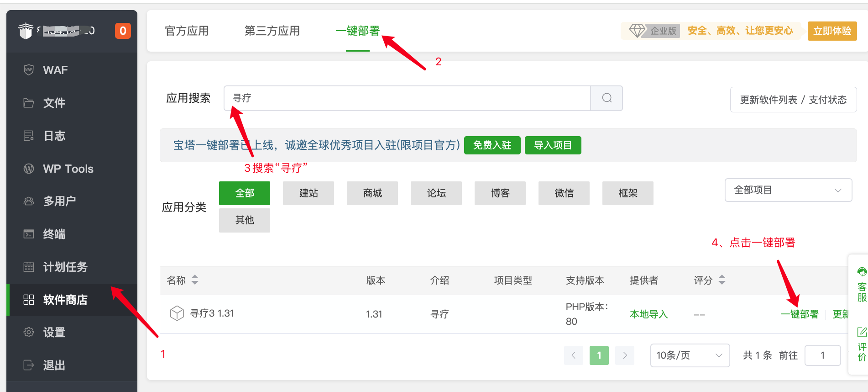Expand the 10条/页 page size dropdown
The width and height of the screenshot is (868, 392).
coord(690,355)
